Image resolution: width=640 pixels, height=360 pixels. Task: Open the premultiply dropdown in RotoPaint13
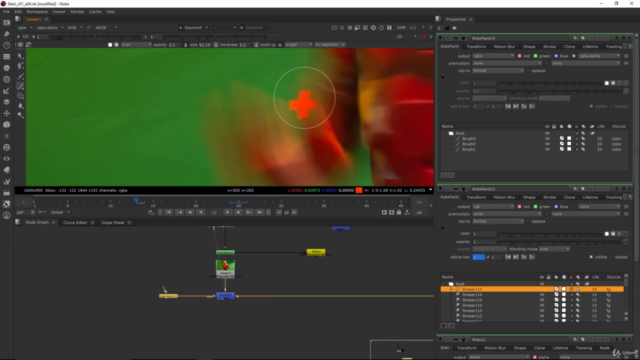tap(507, 63)
